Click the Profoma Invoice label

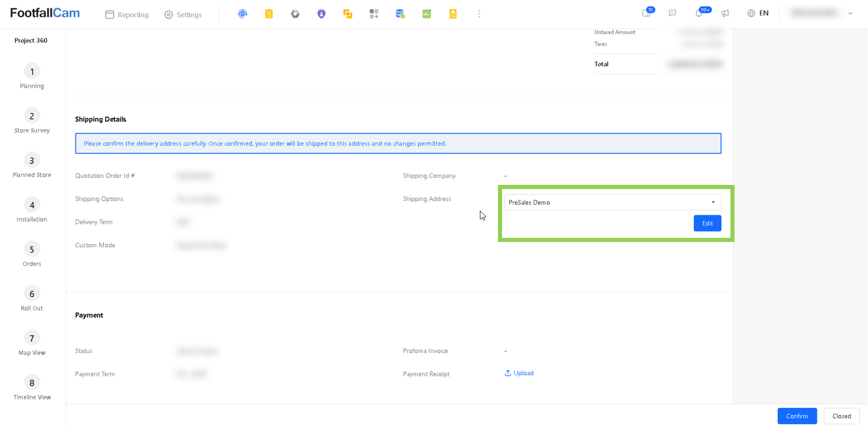pos(425,351)
